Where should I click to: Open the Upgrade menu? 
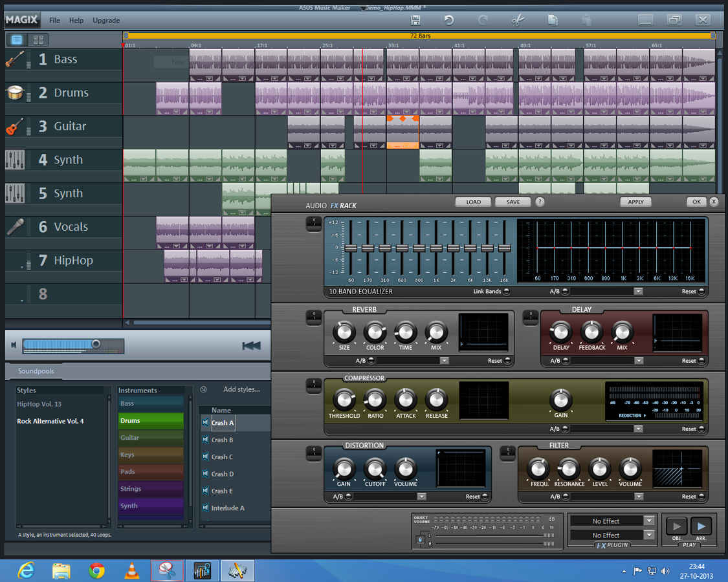pyautogui.click(x=106, y=21)
